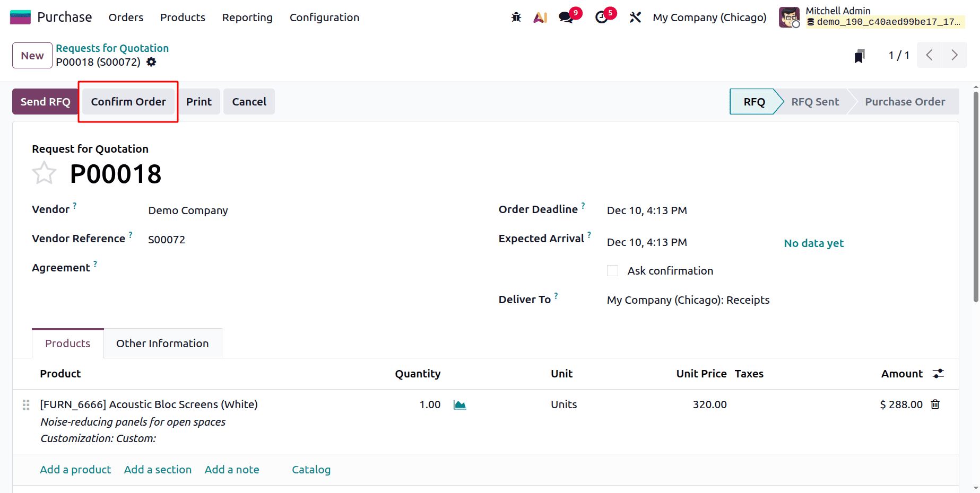
Task: Open the Reporting menu
Action: (247, 17)
